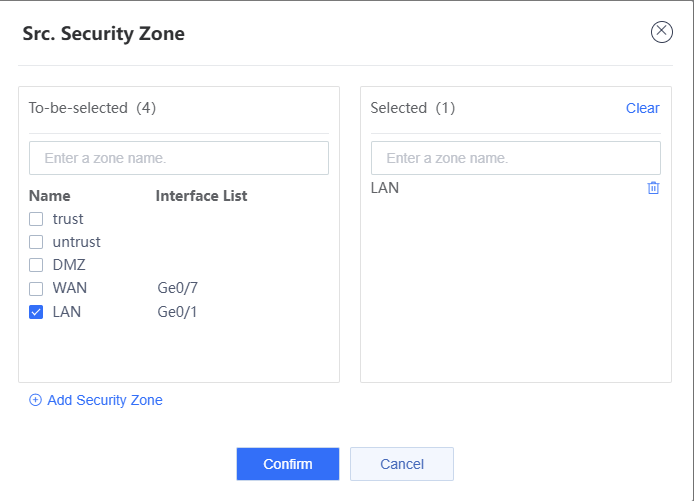Click the Name column header
This screenshot has width=694, height=501.
pos(50,196)
